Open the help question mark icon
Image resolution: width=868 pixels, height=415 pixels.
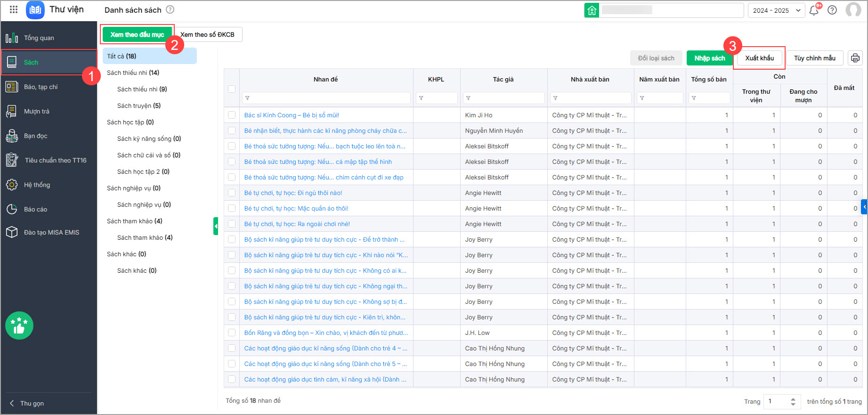point(832,10)
